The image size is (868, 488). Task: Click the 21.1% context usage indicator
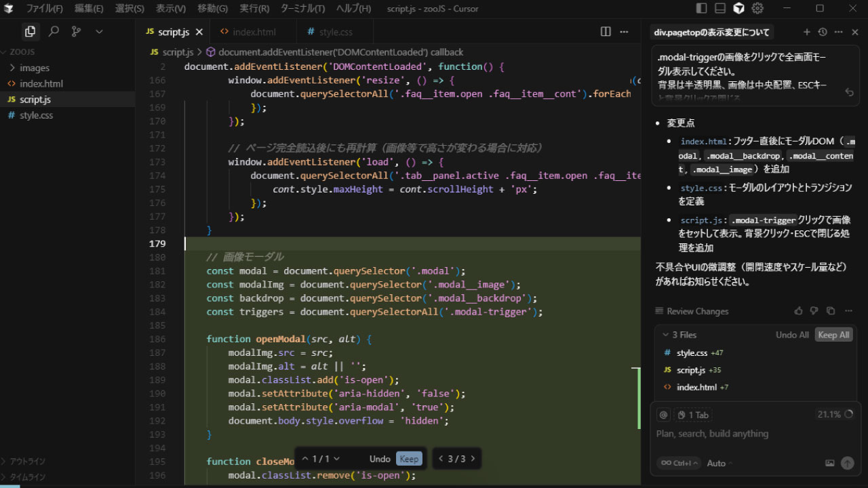click(834, 414)
